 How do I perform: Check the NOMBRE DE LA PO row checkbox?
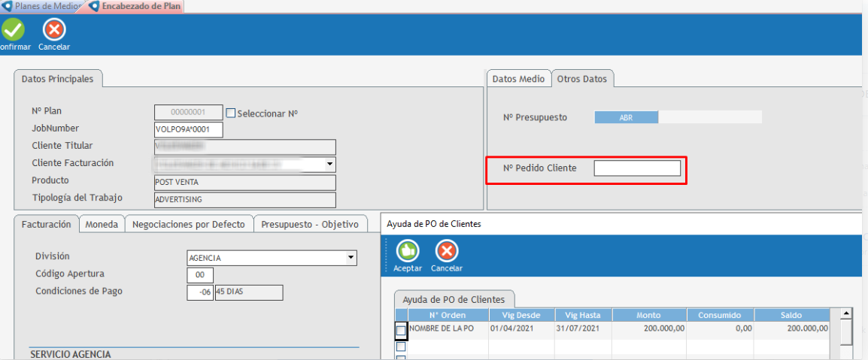[401, 330]
